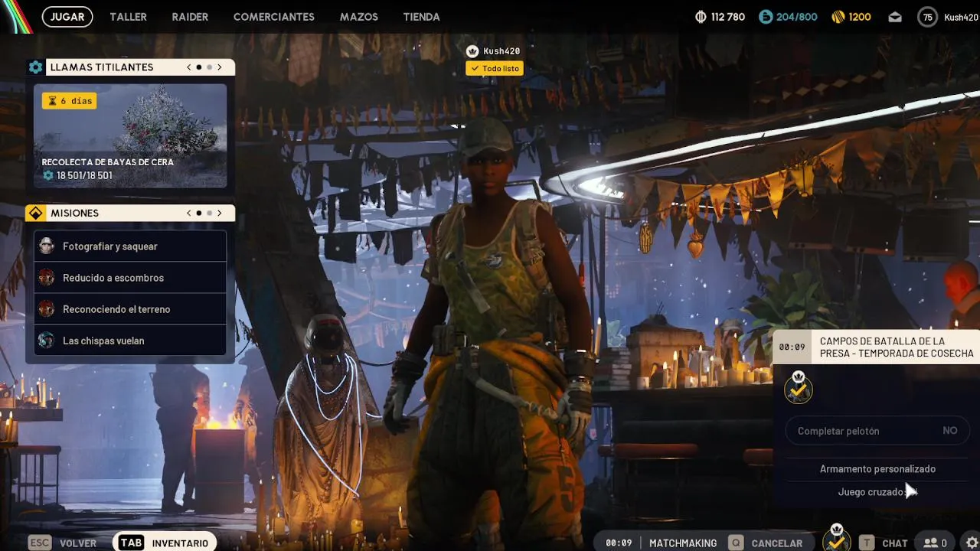Open the TIENDA tab

coord(421,17)
